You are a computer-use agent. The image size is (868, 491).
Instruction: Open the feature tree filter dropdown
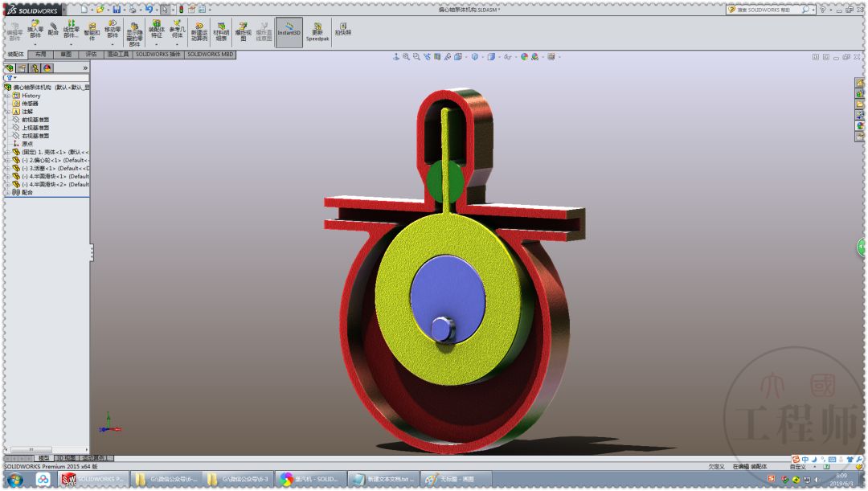tap(14, 78)
